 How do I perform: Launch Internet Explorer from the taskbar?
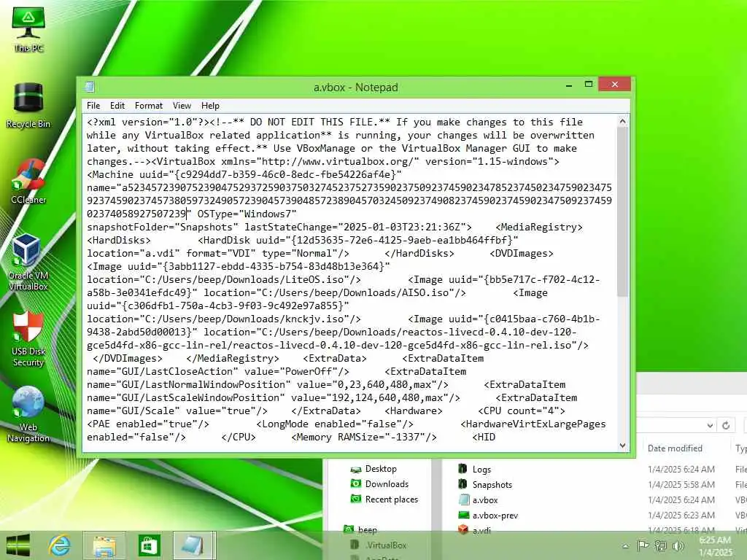(x=60, y=545)
